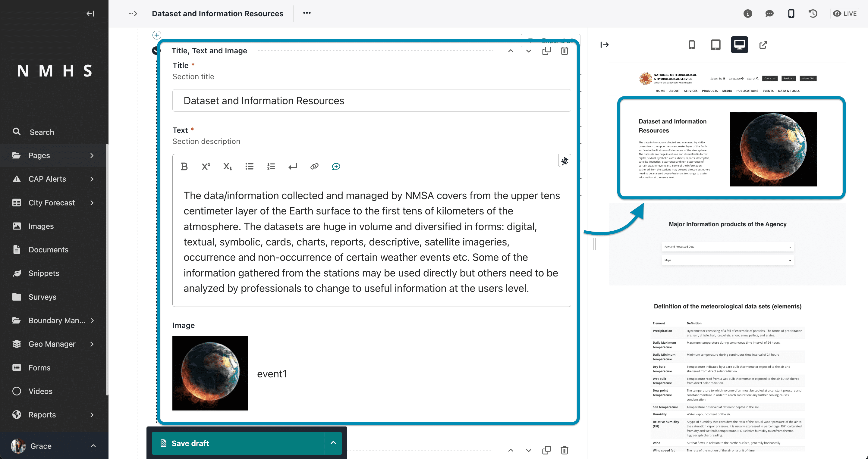Open the page history icon

coord(813,14)
